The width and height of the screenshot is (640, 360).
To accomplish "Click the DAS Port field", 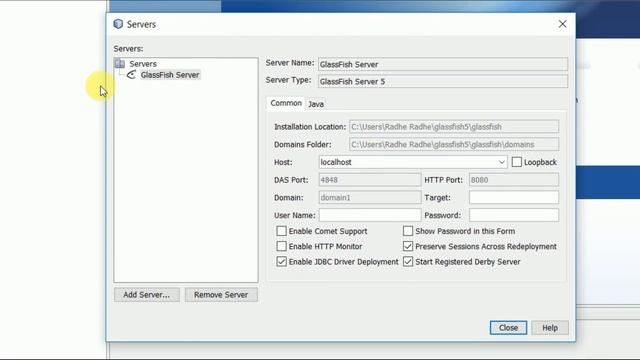I will 370,180.
